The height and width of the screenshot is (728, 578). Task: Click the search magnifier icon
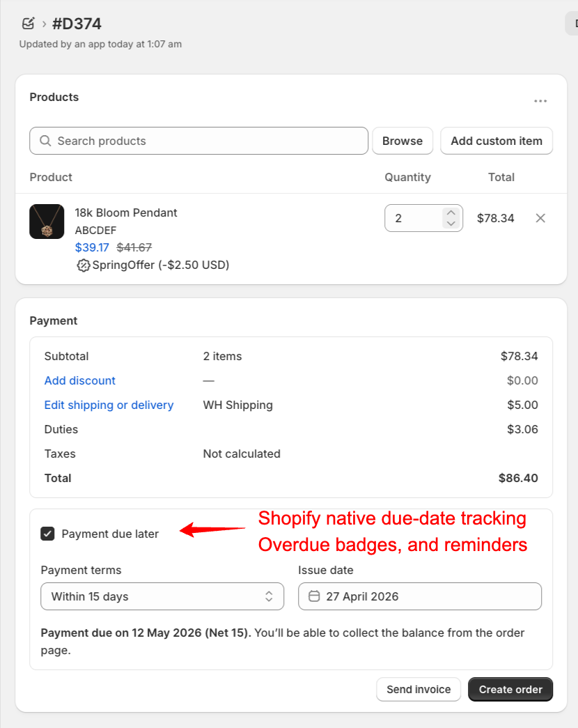coord(45,141)
